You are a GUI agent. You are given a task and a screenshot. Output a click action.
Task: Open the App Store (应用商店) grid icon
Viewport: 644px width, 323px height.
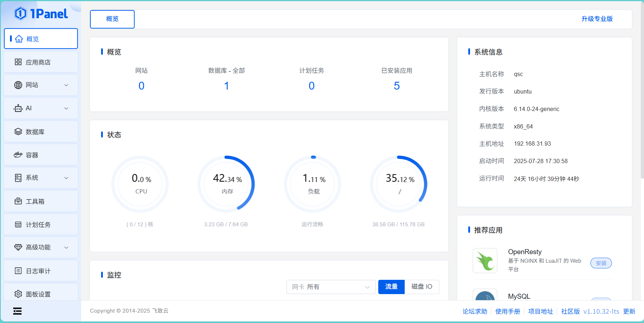tap(18, 62)
